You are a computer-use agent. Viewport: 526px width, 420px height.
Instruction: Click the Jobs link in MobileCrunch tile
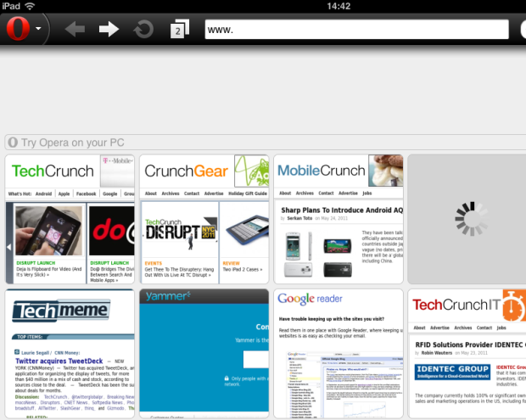[x=367, y=193]
